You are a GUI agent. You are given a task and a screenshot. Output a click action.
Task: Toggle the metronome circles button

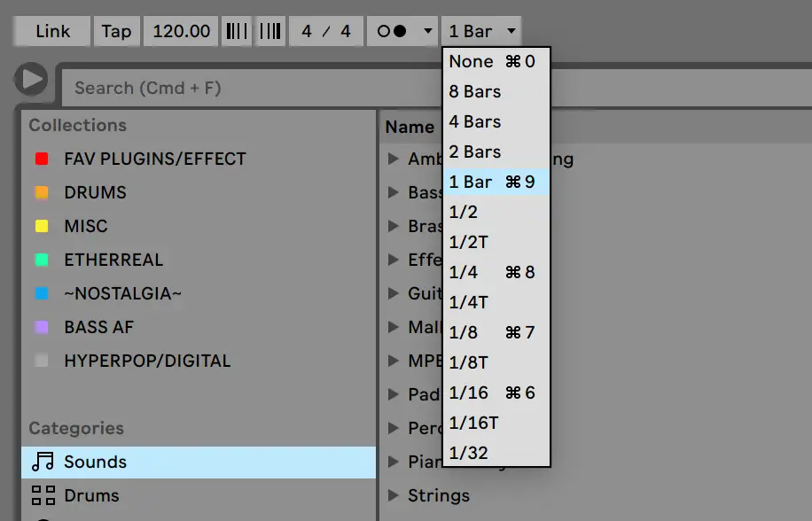click(392, 32)
